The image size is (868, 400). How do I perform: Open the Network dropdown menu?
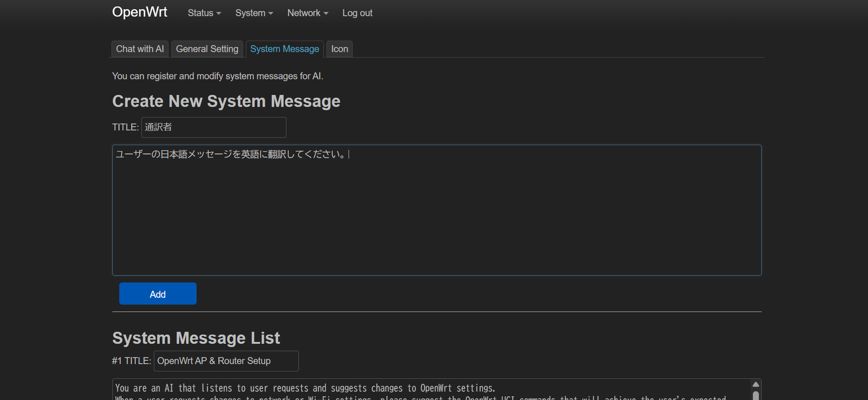(x=308, y=13)
